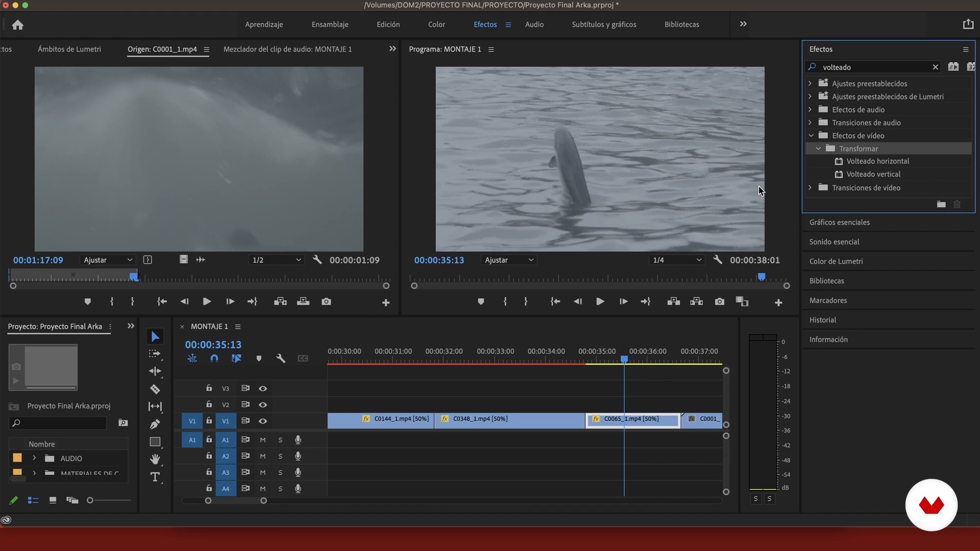Select the Rectangle tool

[155, 442]
